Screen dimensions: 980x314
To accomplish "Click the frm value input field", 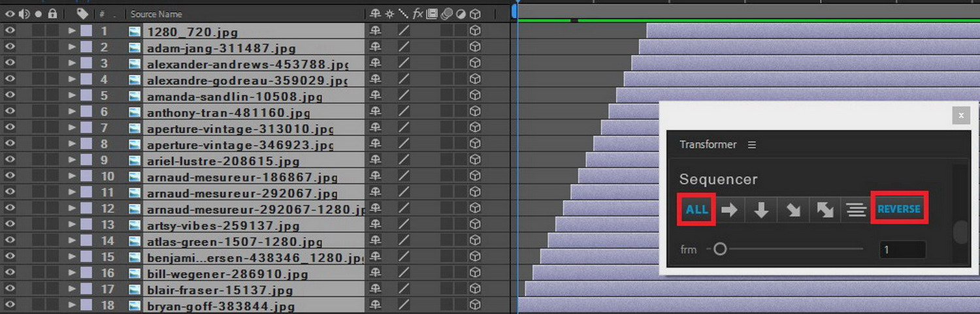I will [x=902, y=249].
